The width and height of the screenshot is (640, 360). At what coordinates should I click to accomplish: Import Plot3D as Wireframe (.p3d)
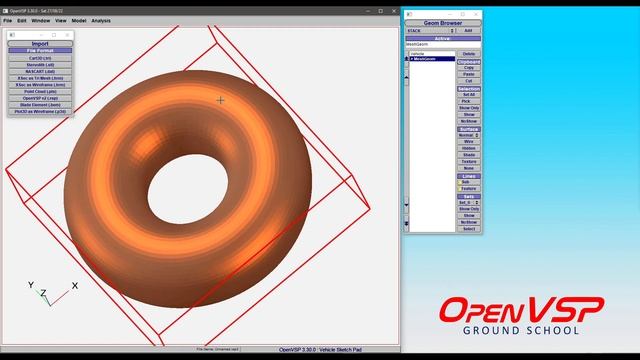tap(40, 111)
